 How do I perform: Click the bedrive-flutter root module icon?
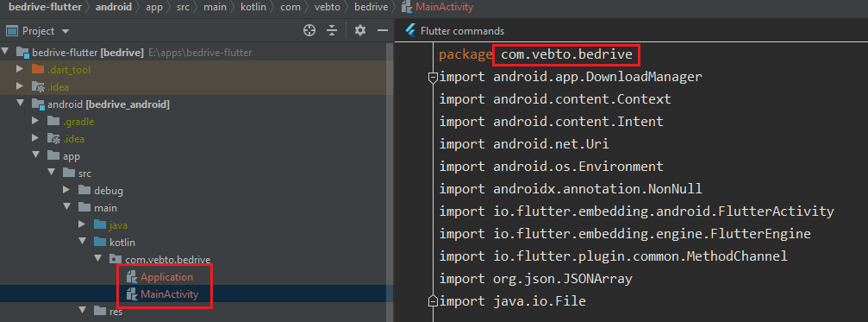click(x=22, y=53)
